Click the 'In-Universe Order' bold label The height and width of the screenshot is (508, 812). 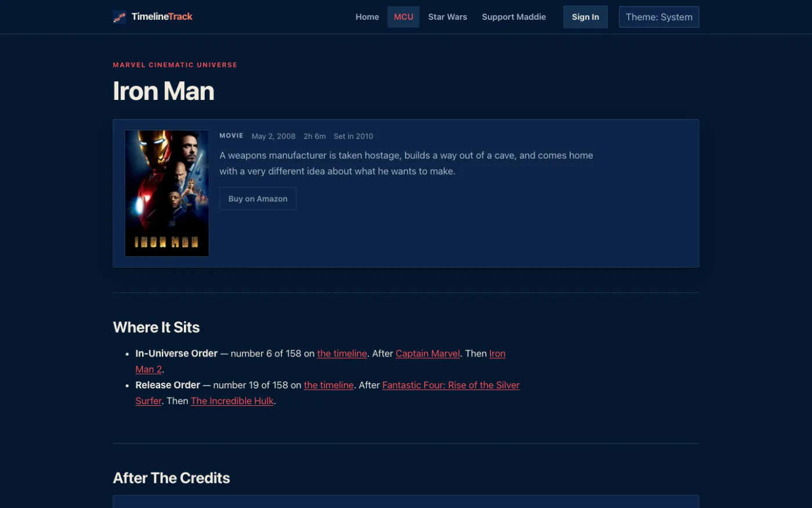point(176,354)
